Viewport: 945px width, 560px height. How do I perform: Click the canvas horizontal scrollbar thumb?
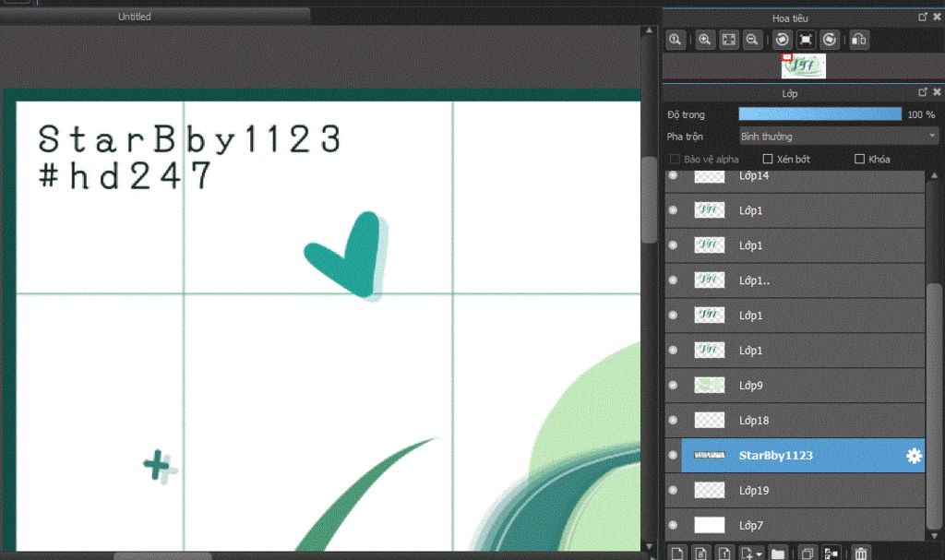(x=162, y=555)
